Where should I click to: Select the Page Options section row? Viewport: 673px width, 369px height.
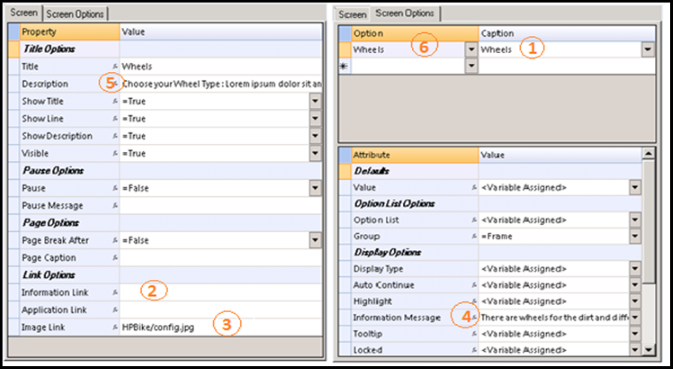pyautogui.click(x=165, y=223)
